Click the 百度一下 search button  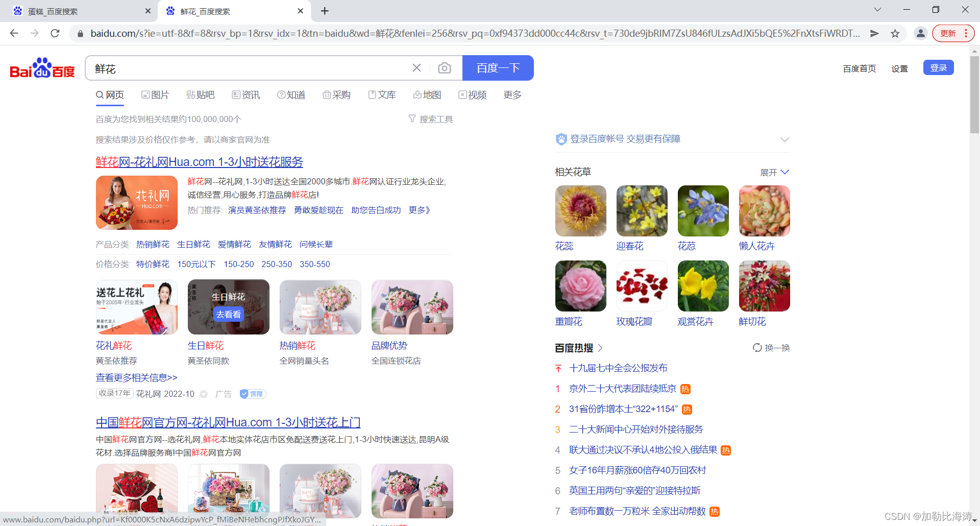click(x=498, y=68)
